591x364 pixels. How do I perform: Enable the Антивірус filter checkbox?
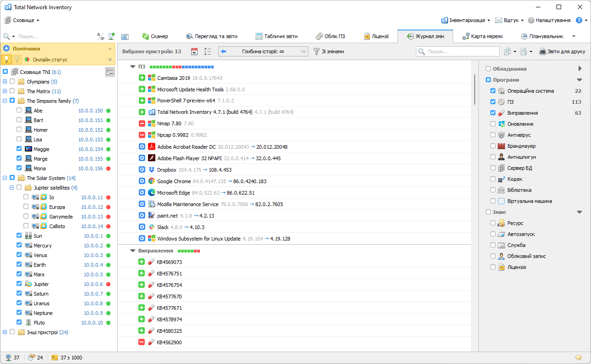[x=493, y=135]
